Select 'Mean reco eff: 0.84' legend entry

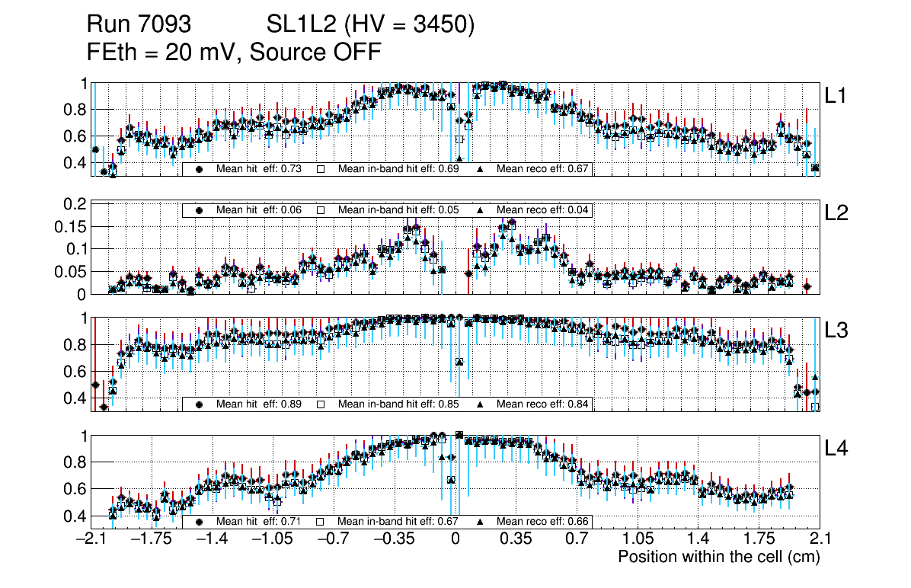tap(542, 404)
